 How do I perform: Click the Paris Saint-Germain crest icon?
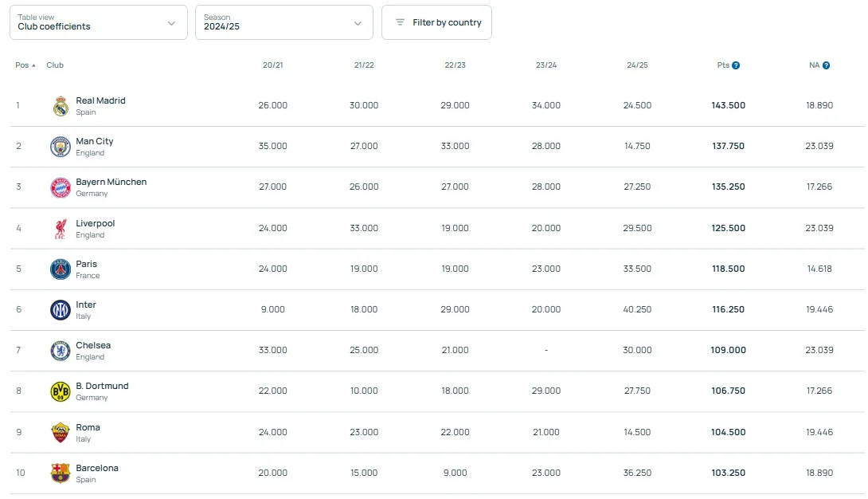click(61, 269)
